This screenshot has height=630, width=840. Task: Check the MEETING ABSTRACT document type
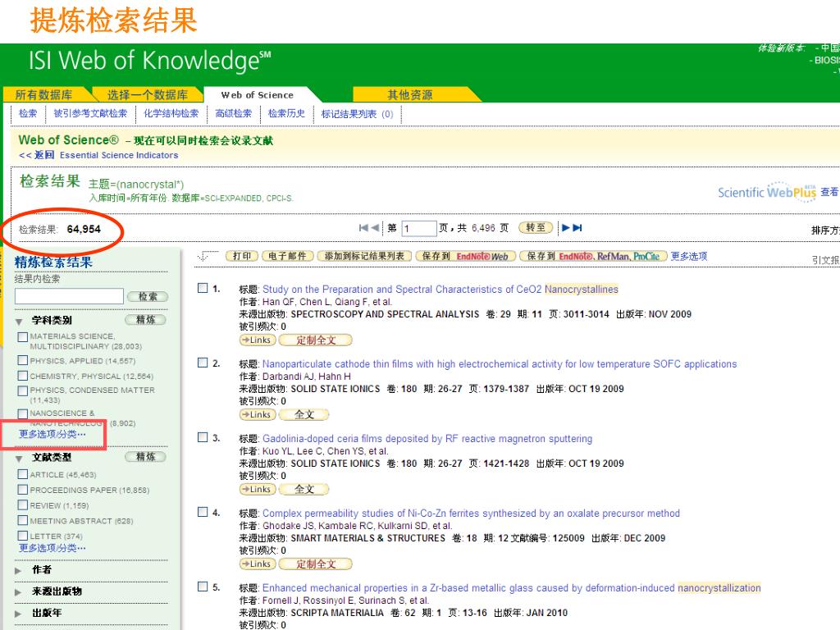[x=22, y=520]
